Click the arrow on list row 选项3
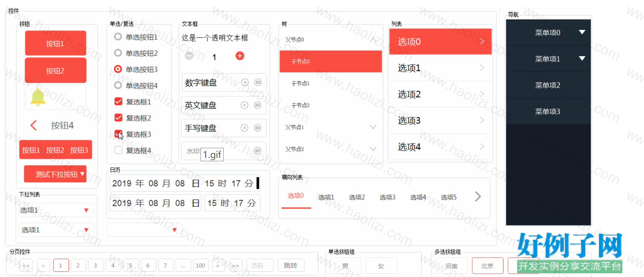The width and height of the screenshot is (644, 277). 482,120
